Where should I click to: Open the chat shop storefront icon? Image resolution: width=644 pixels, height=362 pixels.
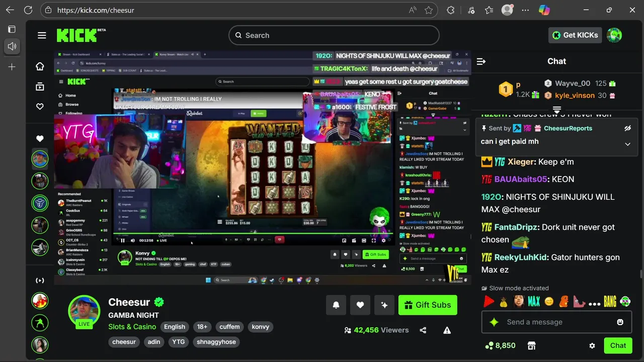(531, 345)
